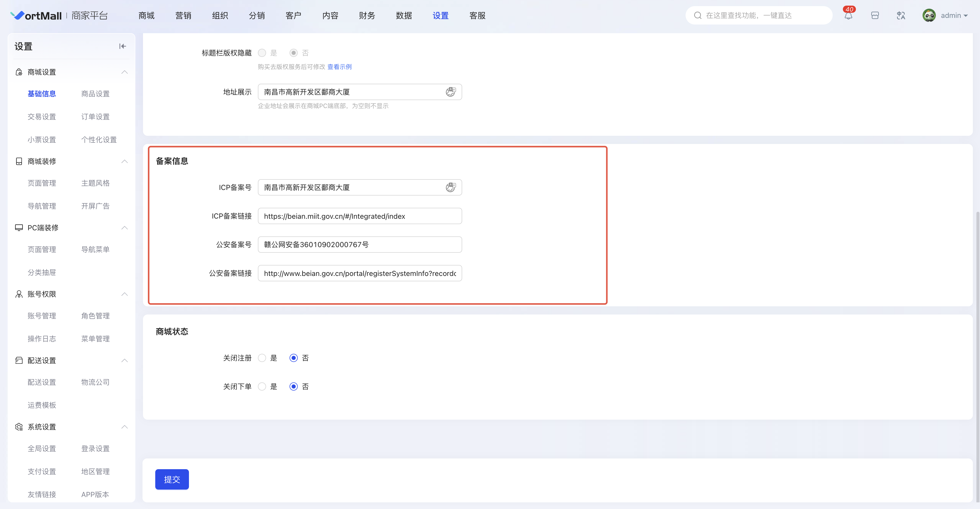980x509 pixels.
Task: Click the translate icon in ICP备案号 field
Action: pos(450,187)
